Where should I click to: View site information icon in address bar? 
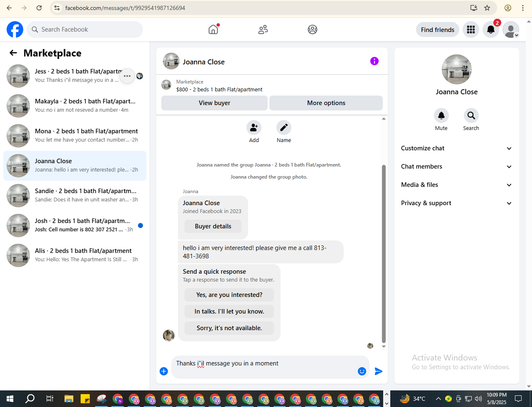click(57, 8)
